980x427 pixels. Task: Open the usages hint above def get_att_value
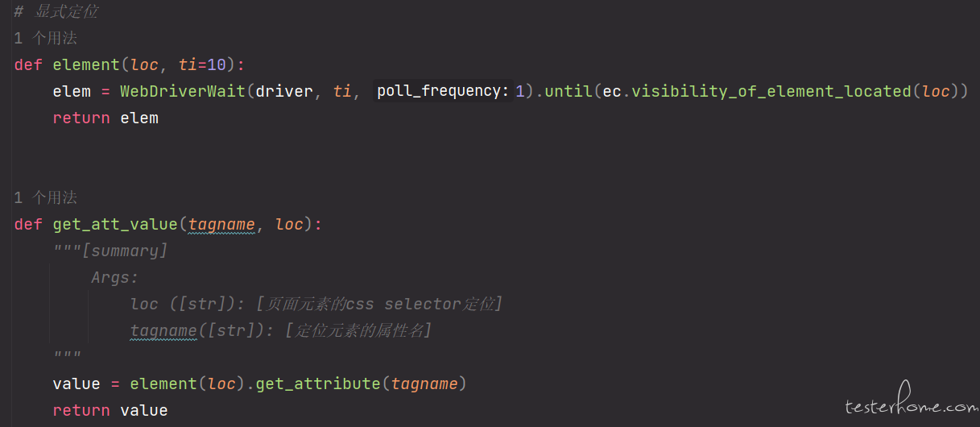45,197
